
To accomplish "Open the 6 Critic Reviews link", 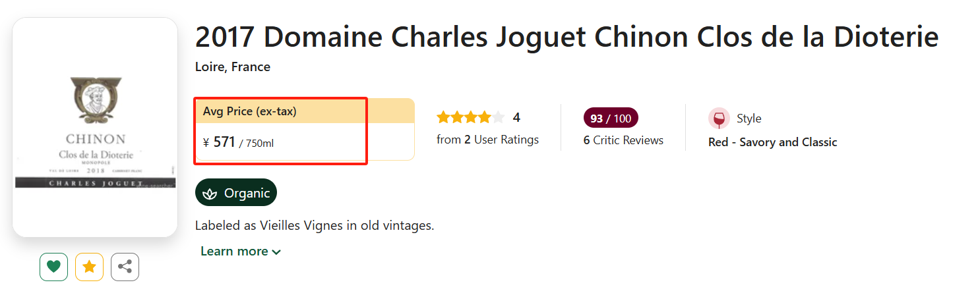I will click(x=623, y=140).
